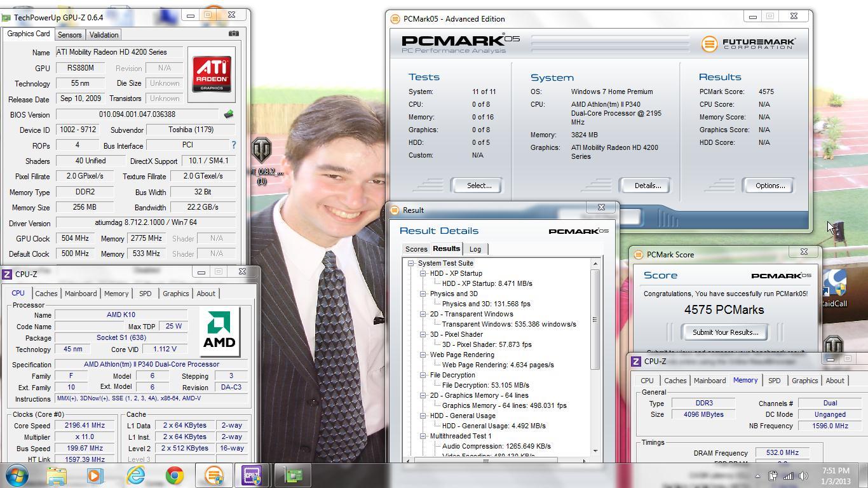Open Windows Explorer from the taskbar

56,475
